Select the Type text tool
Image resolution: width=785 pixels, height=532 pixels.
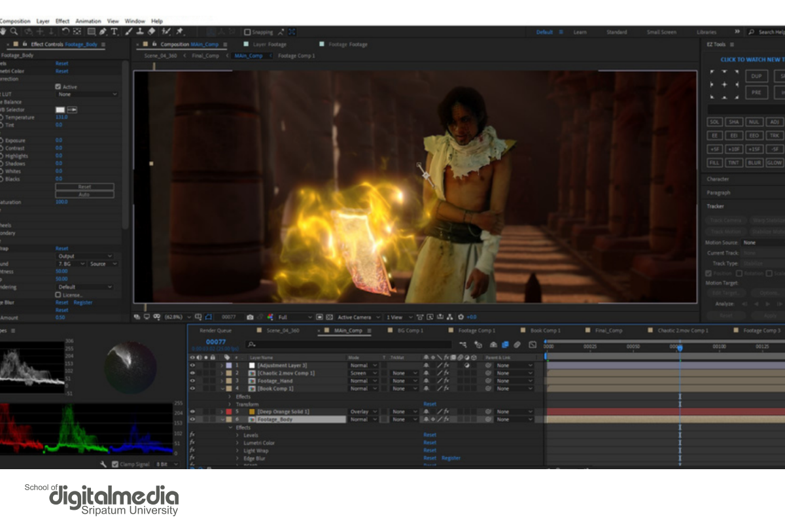(114, 31)
